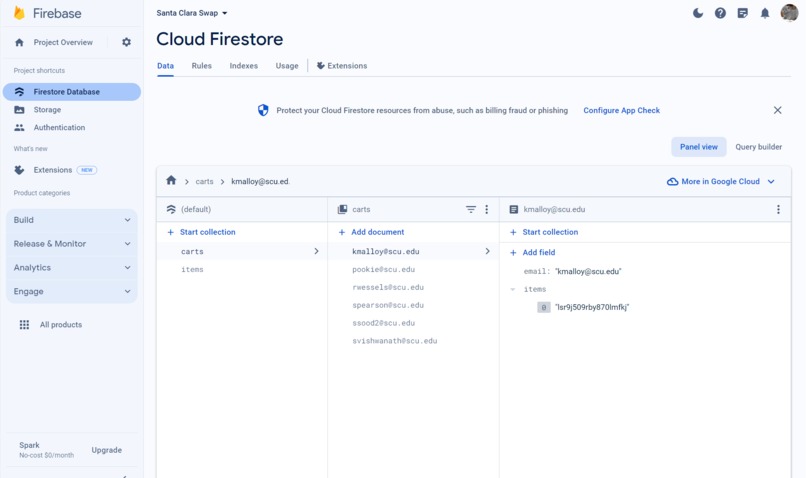Click the Project Overview home icon

click(x=20, y=42)
